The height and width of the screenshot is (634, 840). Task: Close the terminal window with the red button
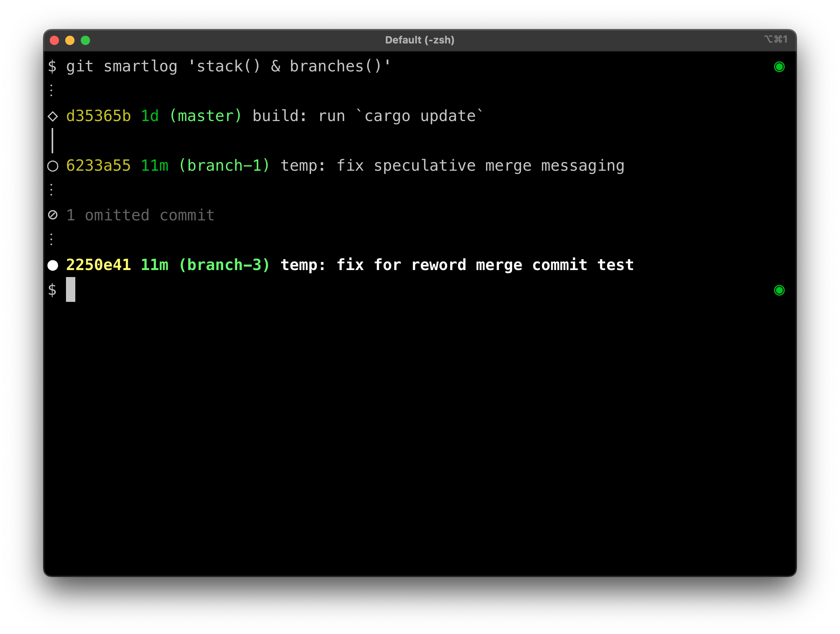coord(54,40)
